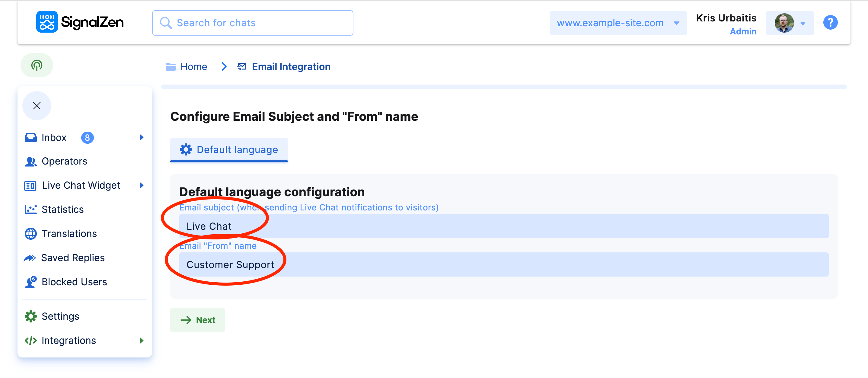Select the Default language tab

[x=229, y=149]
